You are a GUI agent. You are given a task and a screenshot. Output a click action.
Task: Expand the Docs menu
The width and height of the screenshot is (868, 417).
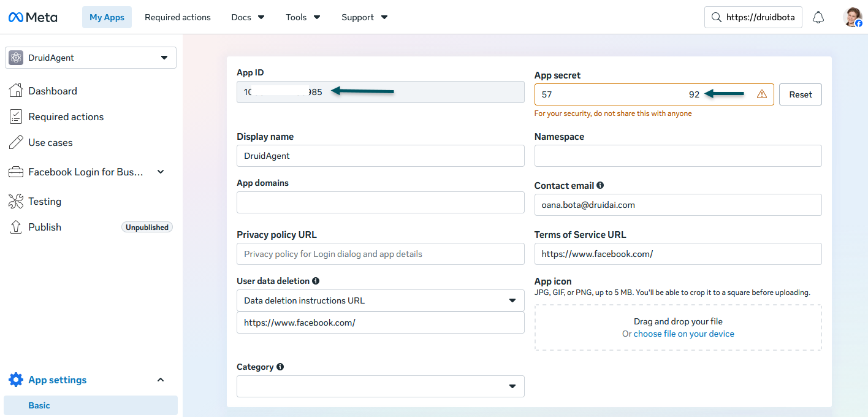click(248, 17)
